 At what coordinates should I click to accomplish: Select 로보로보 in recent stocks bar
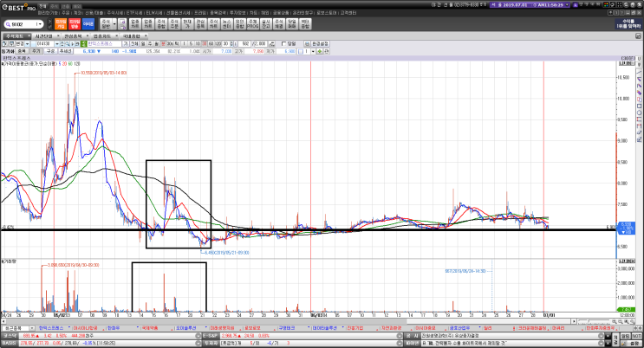pyautogui.click(x=252, y=328)
